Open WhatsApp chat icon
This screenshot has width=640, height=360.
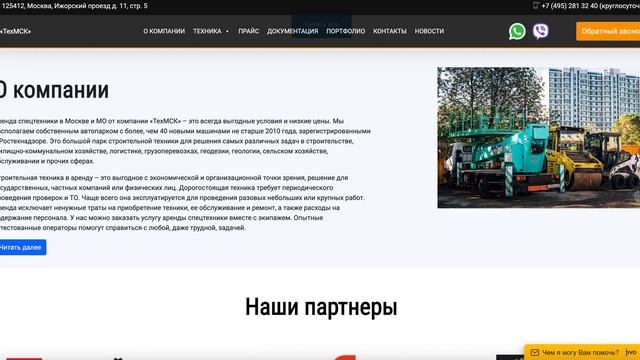click(x=517, y=31)
